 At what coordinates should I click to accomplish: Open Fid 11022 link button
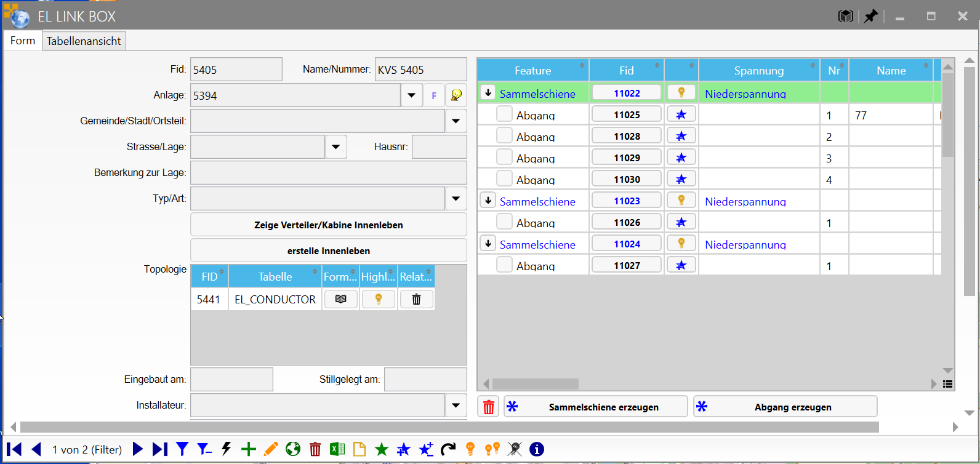(x=627, y=93)
